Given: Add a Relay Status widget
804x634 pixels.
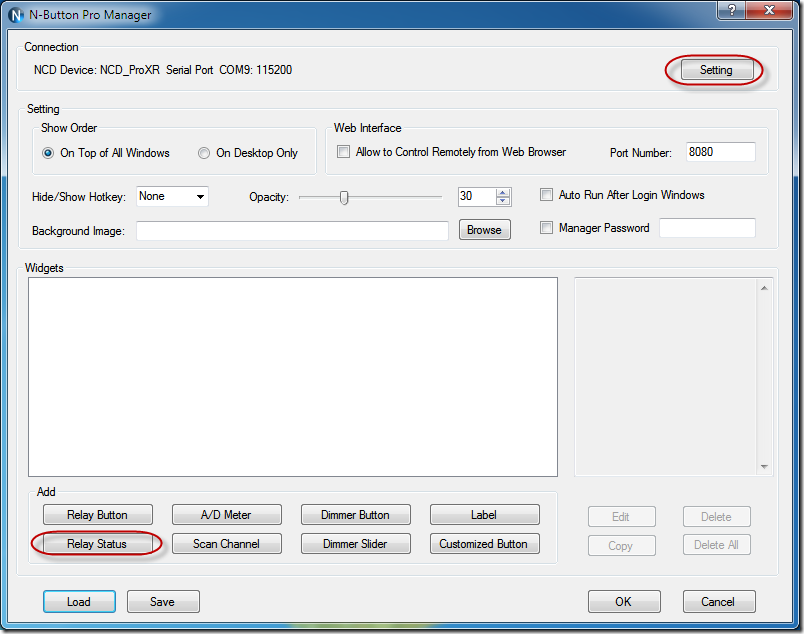Looking at the screenshot, I should [97, 544].
